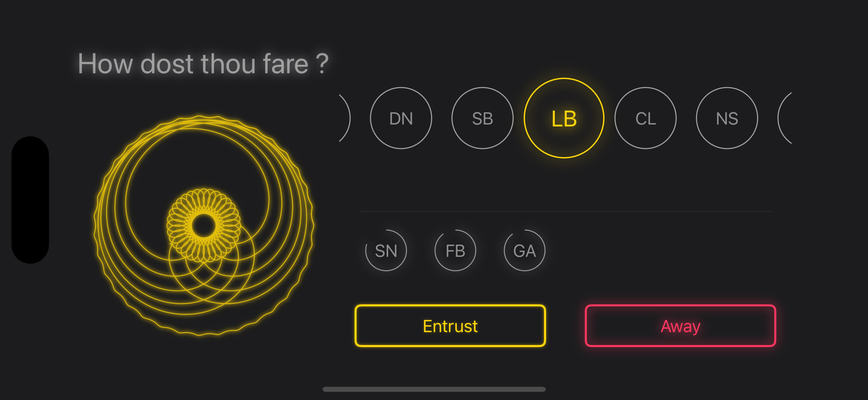Tap the GA round icon
Screen dimensions: 868x400
(x=524, y=250)
